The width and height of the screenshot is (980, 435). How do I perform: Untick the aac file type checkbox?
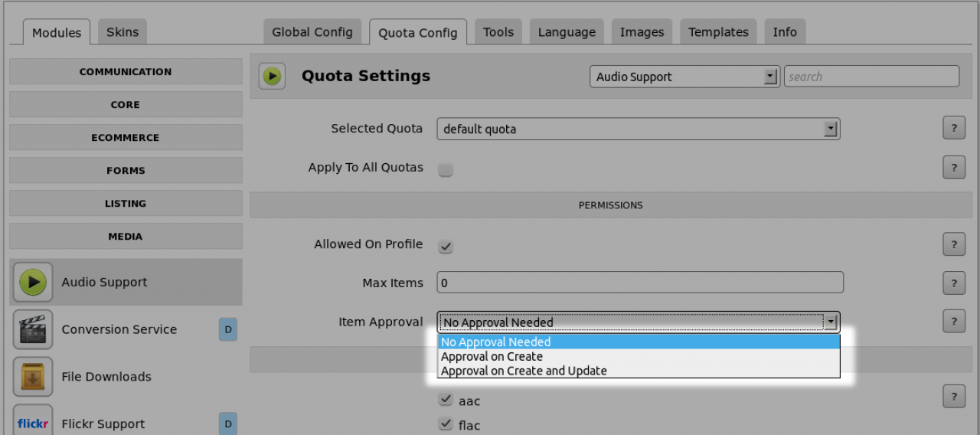pos(446,399)
